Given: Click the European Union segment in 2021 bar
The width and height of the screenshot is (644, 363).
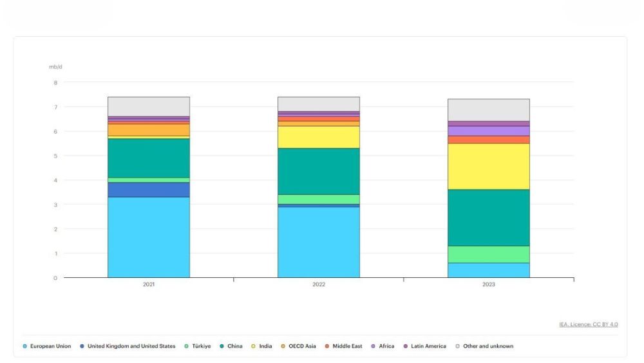Looking at the screenshot, I should point(149,237).
